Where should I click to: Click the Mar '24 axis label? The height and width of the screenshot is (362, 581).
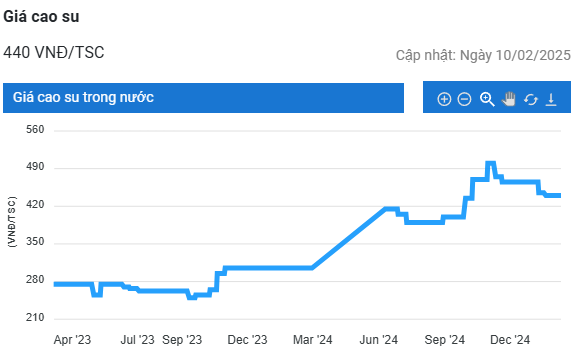[x=313, y=340]
